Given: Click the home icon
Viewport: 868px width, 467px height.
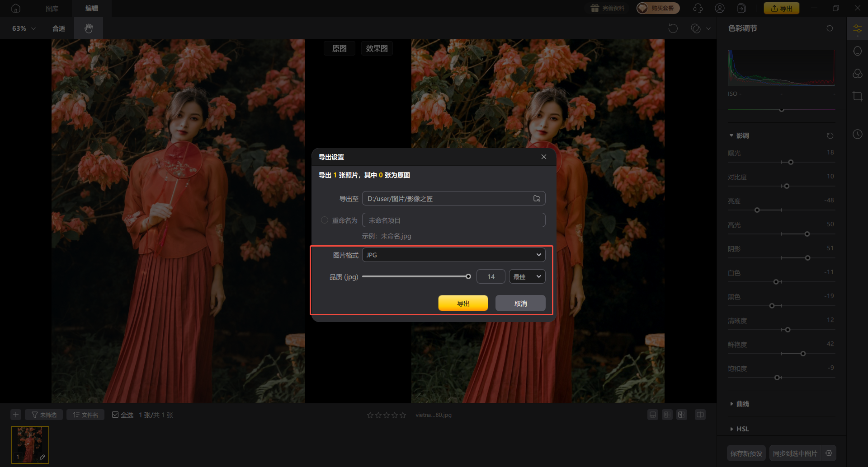Looking at the screenshot, I should click(x=16, y=8).
